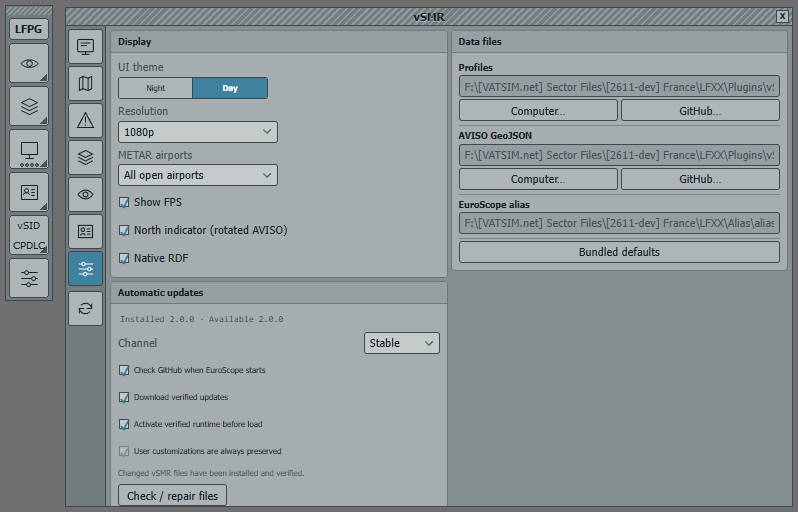798x512 pixels.
Task: Toggle the Native RDF checkbox
Action: [124, 259]
